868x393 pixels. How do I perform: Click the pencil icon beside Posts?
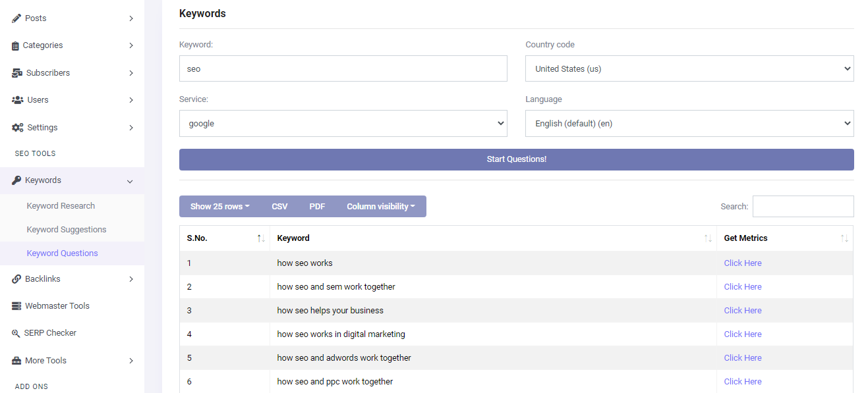pyautogui.click(x=16, y=18)
